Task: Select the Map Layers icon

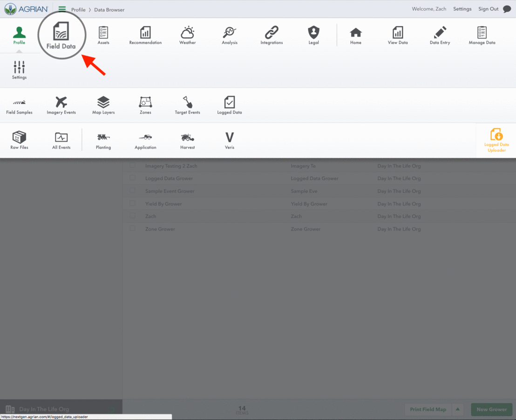Action: click(x=103, y=105)
